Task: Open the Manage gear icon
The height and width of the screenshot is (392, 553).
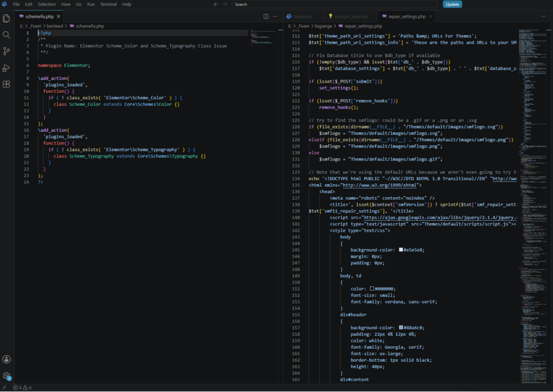Action: point(6,376)
